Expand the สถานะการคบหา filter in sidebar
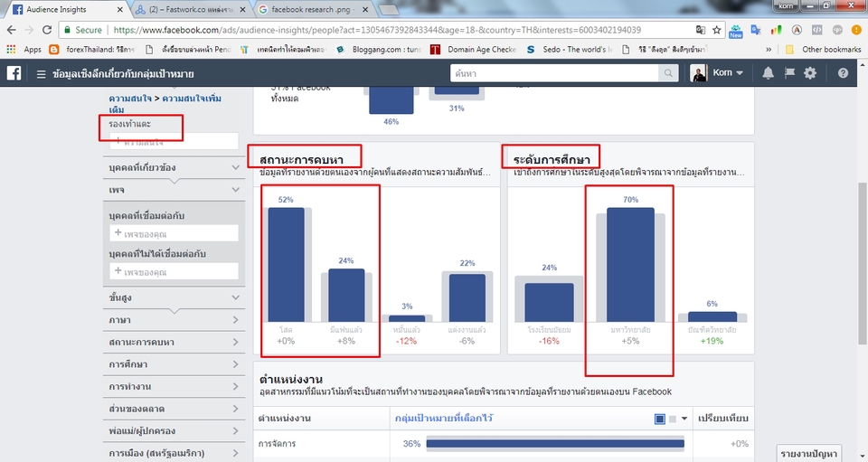 click(174, 342)
